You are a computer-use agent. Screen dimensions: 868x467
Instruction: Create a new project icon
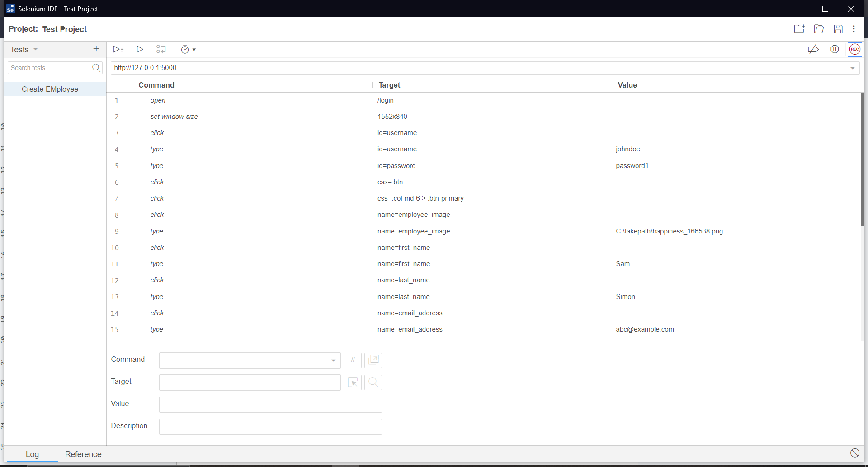coord(799,29)
